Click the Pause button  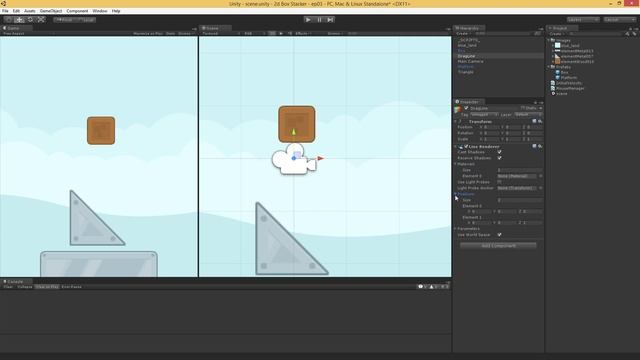pyautogui.click(x=319, y=20)
